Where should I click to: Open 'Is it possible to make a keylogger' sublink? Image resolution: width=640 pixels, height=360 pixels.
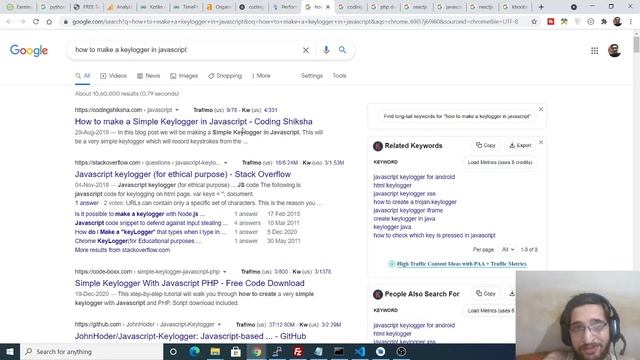(140, 214)
